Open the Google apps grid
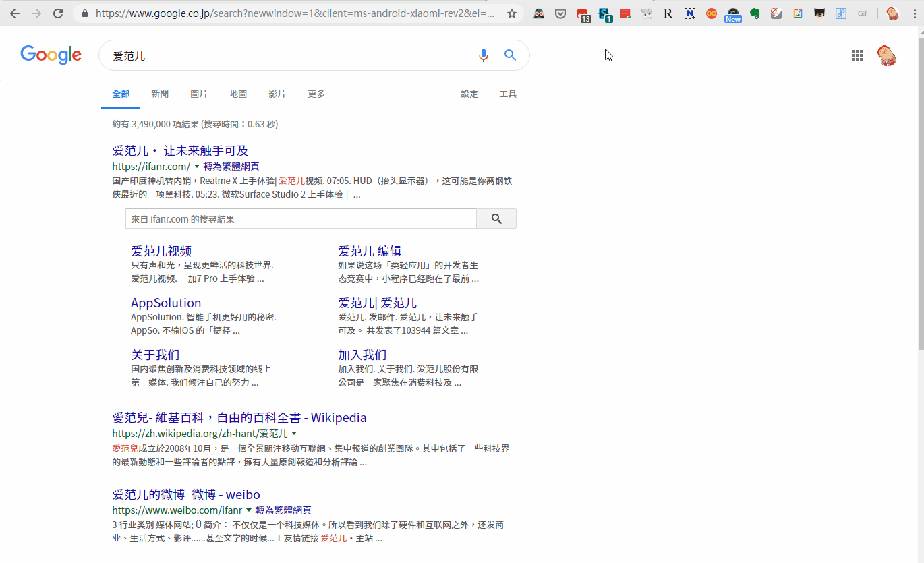 (857, 55)
